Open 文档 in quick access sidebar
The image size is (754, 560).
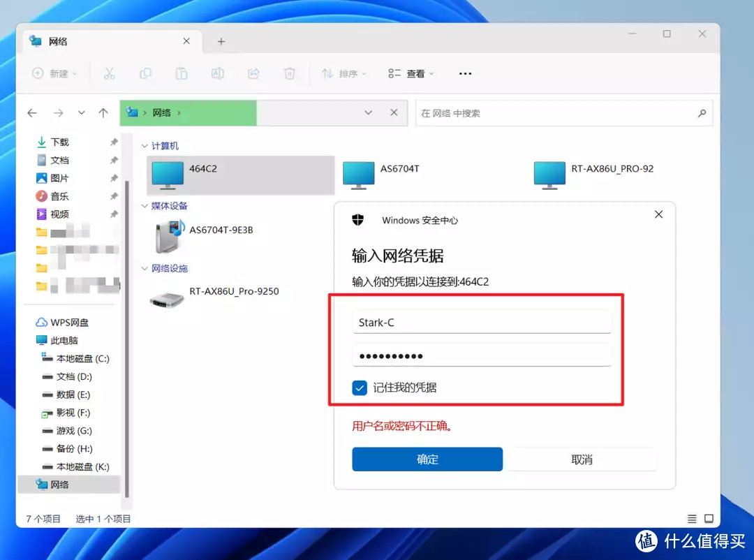coord(59,160)
